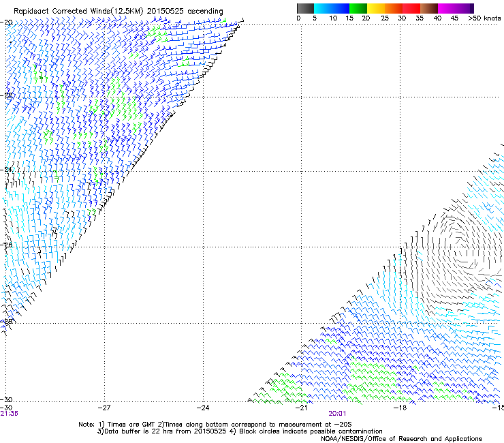Click the blue 10–15 knots legend color
The height and width of the screenshot is (443, 504).
tap(341, 8)
